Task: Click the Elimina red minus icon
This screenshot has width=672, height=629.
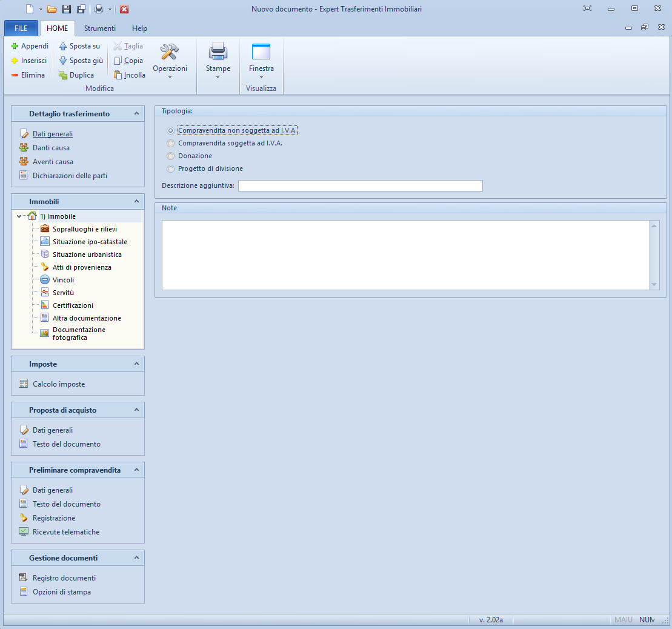Action: point(15,75)
